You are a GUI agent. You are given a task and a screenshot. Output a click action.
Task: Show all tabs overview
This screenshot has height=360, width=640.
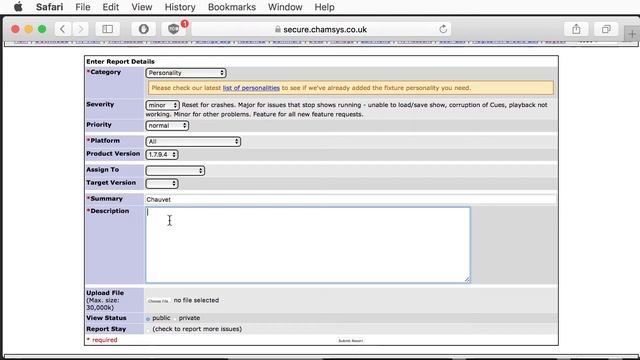(x=606, y=29)
